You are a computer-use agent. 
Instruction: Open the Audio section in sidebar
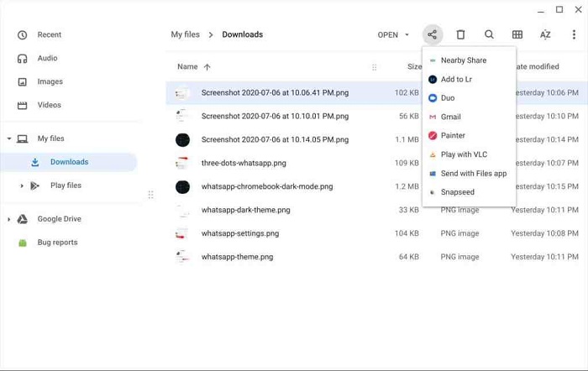point(48,59)
